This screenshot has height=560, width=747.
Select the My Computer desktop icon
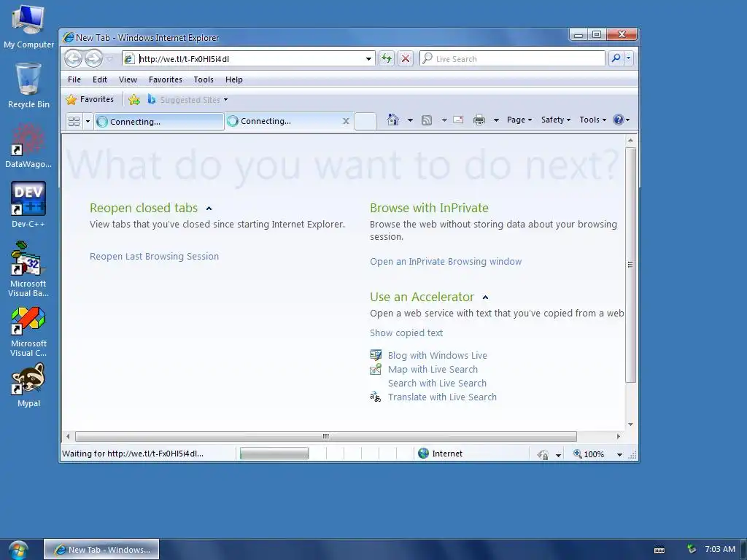28,27
